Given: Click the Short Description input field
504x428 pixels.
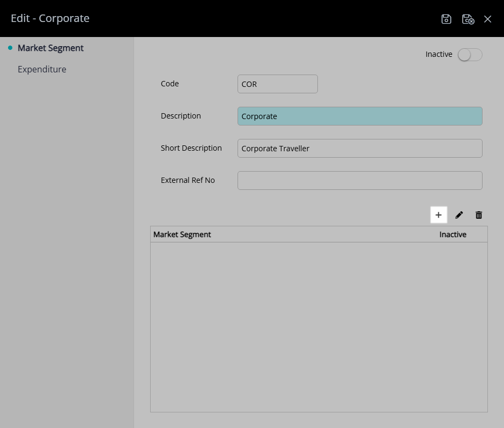Looking at the screenshot, I should coord(360,148).
